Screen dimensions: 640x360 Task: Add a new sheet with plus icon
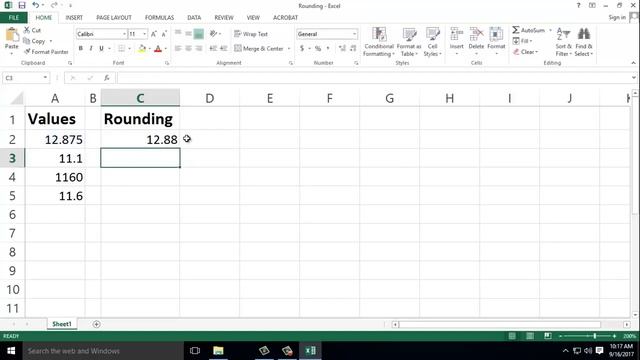tap(96, 324)
